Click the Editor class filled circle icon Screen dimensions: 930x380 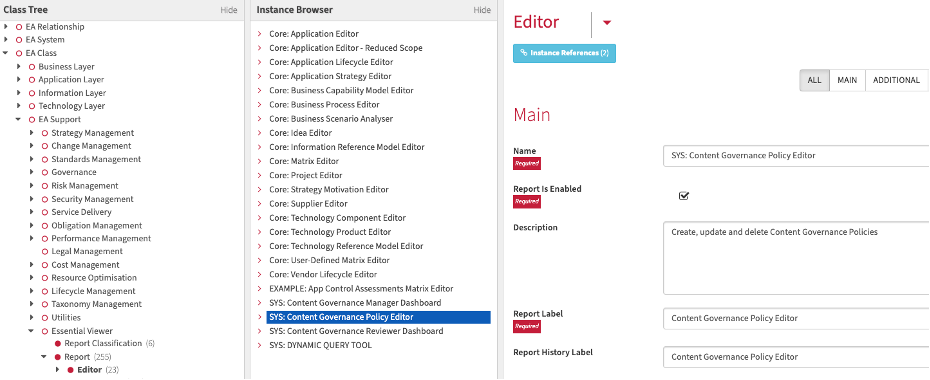(x=71, y=370)
